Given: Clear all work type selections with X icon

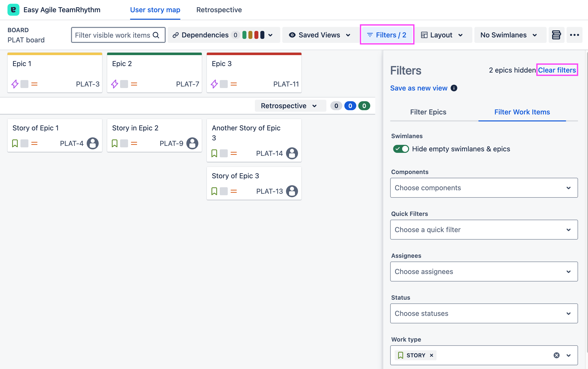Looking at the screenshot, I should pos(556,355).
